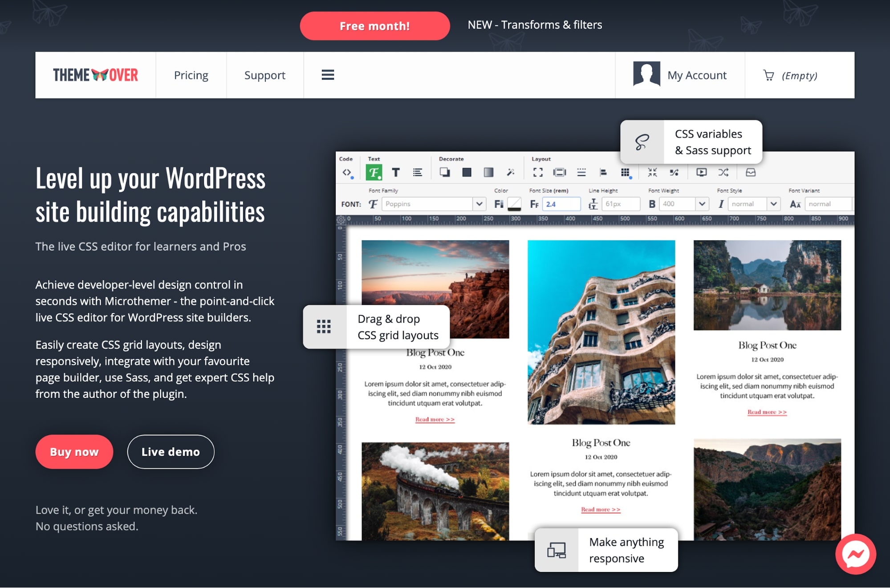
Task: Click the bold T text icon
Action: [x=396, y=172]
